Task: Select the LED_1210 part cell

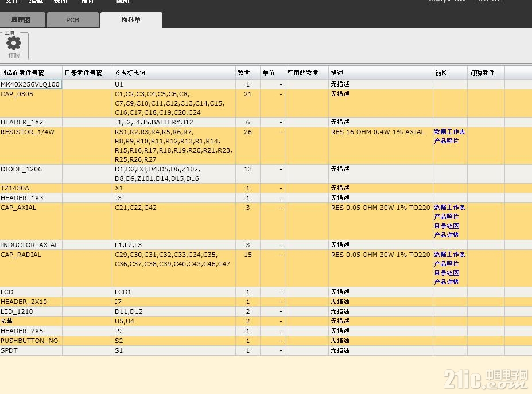Action: [x=31, y=311]
